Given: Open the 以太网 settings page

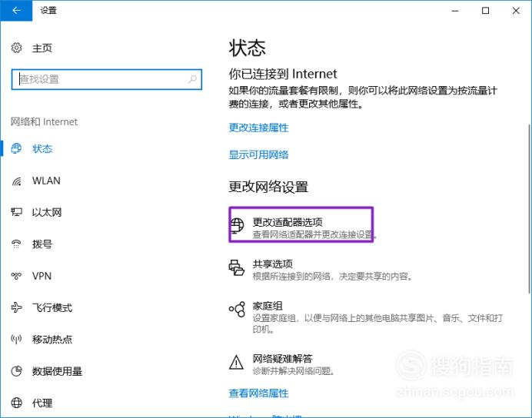Looking at the screenshot, I should 47,213.
